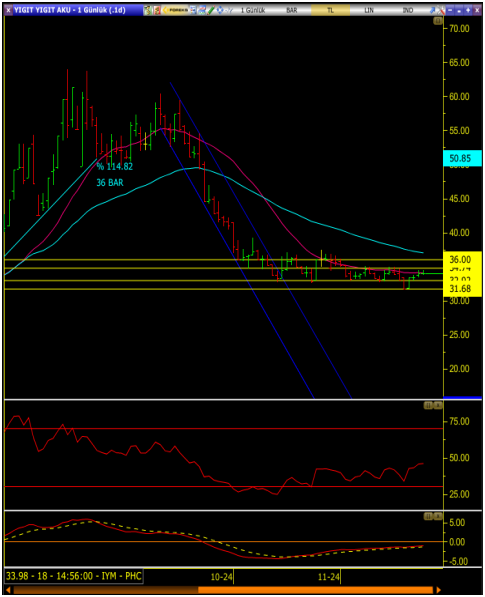Image resolution: width=485 pixels, height=597 pixels.
Task: Select the green pencil drawing tool
Action: 211,10
